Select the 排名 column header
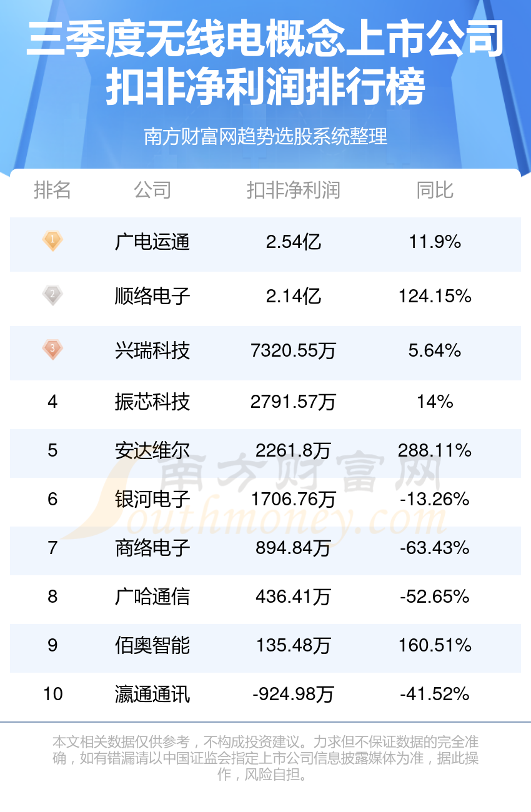The image size is (531, 812). pyautogui.click(x=52, y=190)
